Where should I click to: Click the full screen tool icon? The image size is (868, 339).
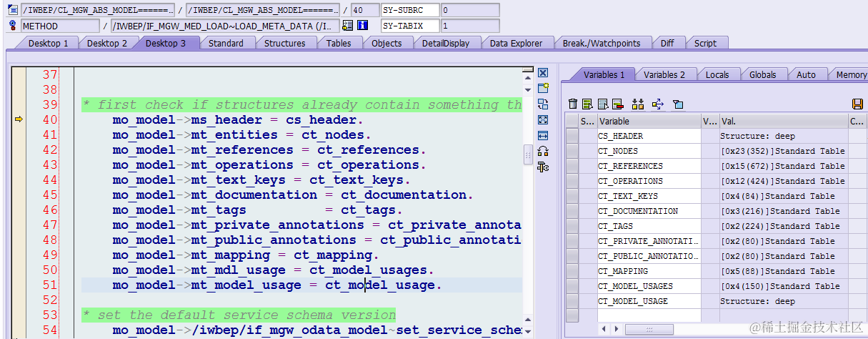coord(543,120)
